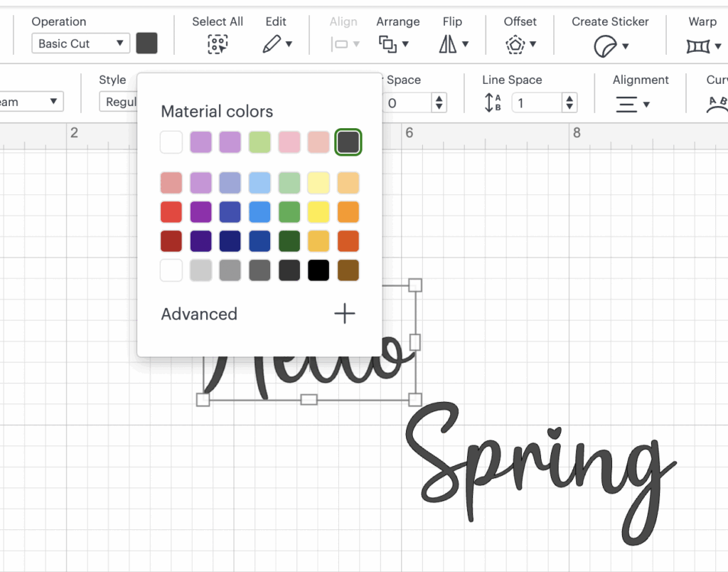The image size is (728, 572).
Task: Adjust the Letter Space stepper arrows
Action: (439, 103)
